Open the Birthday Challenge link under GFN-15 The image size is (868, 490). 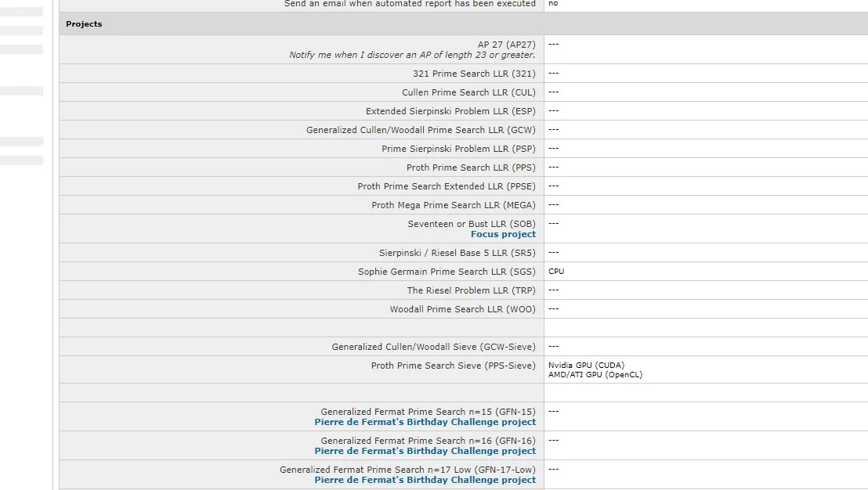click(425, 423)
